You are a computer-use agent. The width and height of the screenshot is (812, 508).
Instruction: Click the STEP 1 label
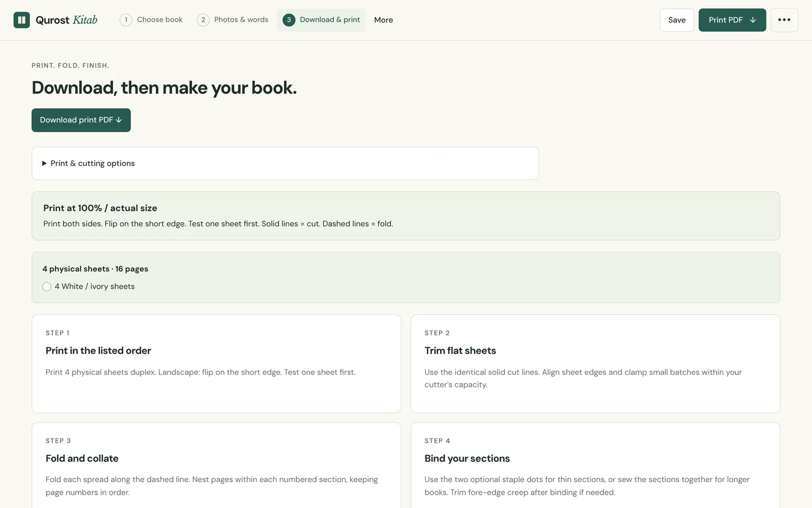[x=57, y=333]
